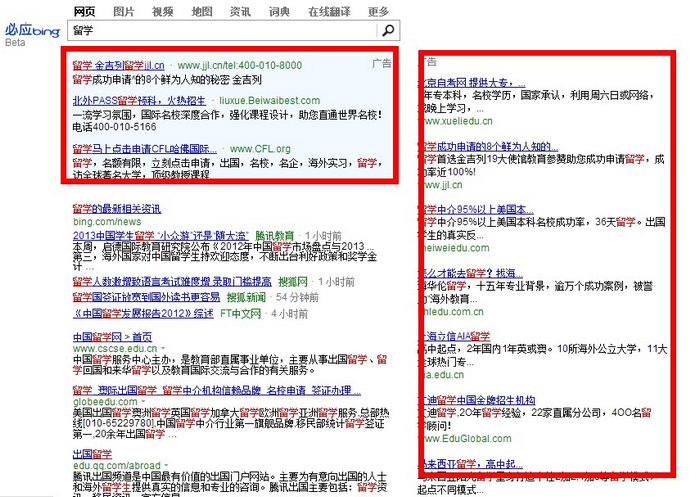700x497 pixels.
Task: Open sidebar ad 上海立信AIA留学
Action: click(x=456, y=336)
